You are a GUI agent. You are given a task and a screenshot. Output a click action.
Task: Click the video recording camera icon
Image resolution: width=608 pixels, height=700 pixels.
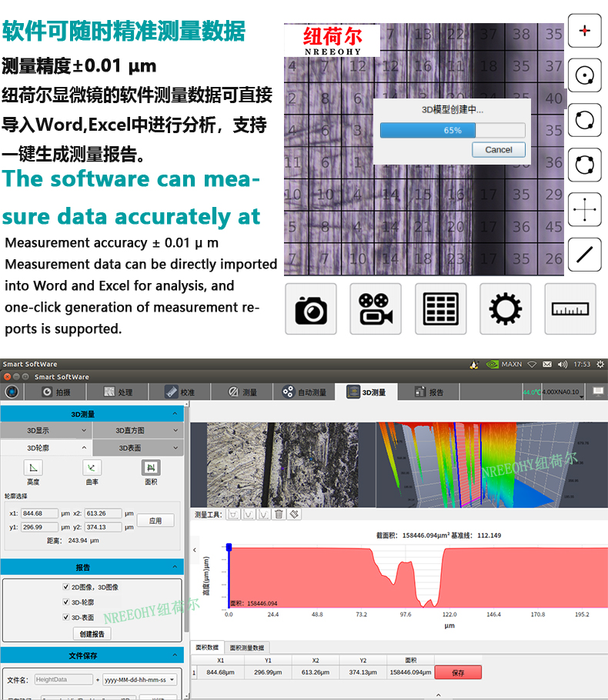point(376,309)
